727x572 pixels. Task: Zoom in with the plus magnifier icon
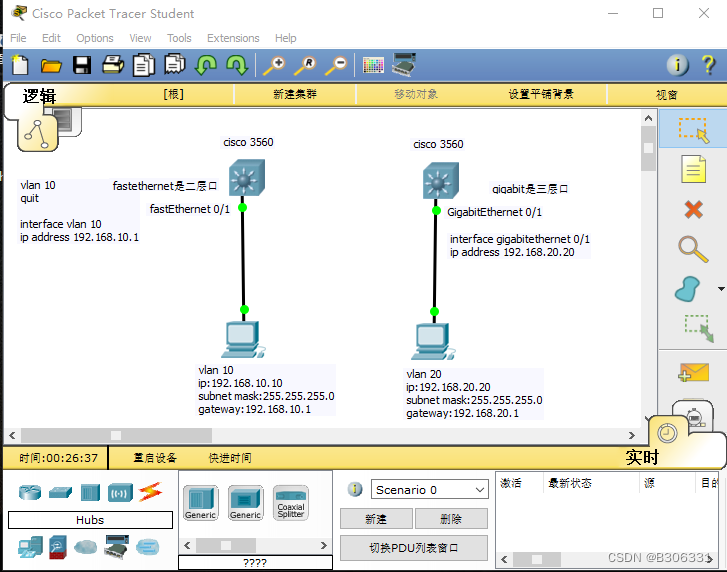[274, 65]
